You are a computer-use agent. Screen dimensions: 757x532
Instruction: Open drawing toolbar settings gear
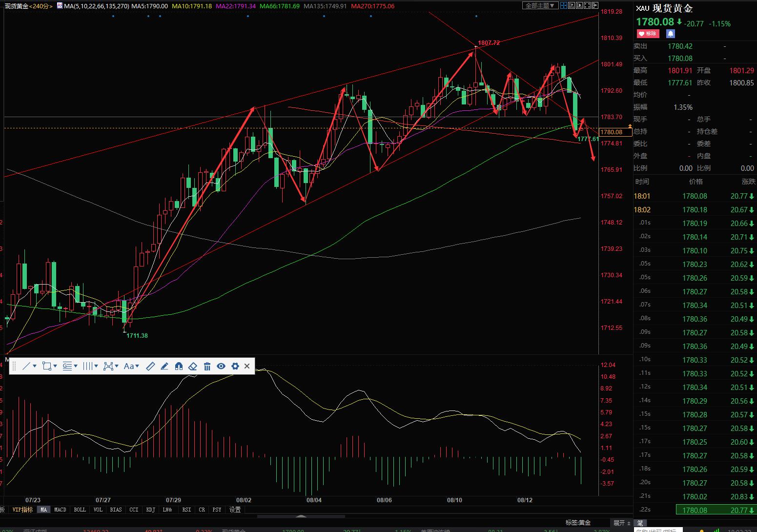(x=235, y=366)
